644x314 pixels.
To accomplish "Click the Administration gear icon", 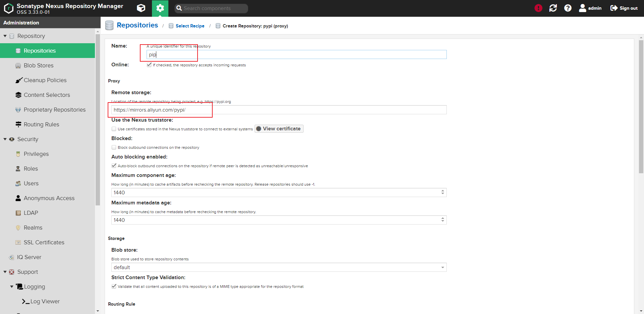I will (x=160, y=8).
